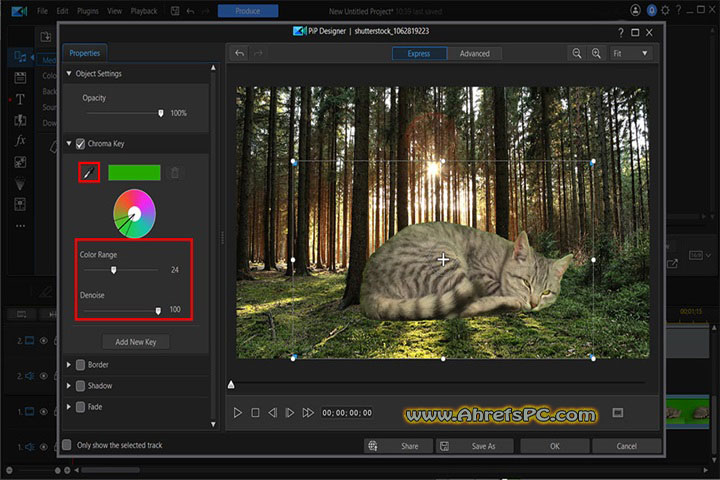Click the notification bell icon

point(651,10)
